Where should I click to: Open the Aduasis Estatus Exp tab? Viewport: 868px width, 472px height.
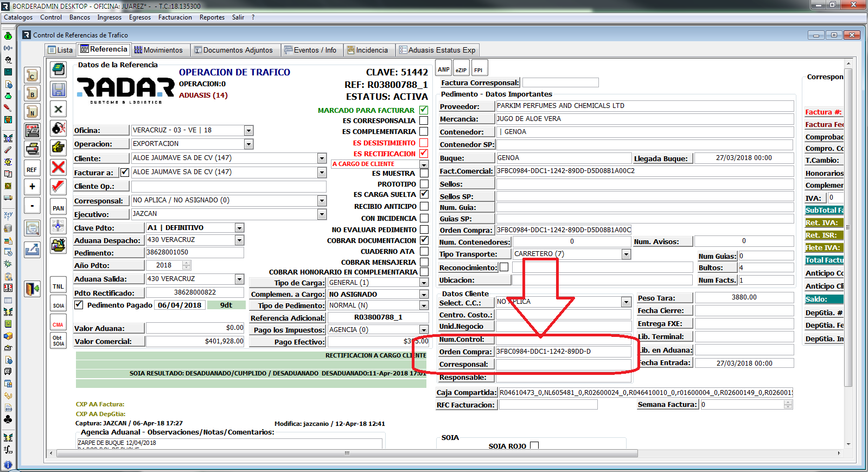(437, 50)
